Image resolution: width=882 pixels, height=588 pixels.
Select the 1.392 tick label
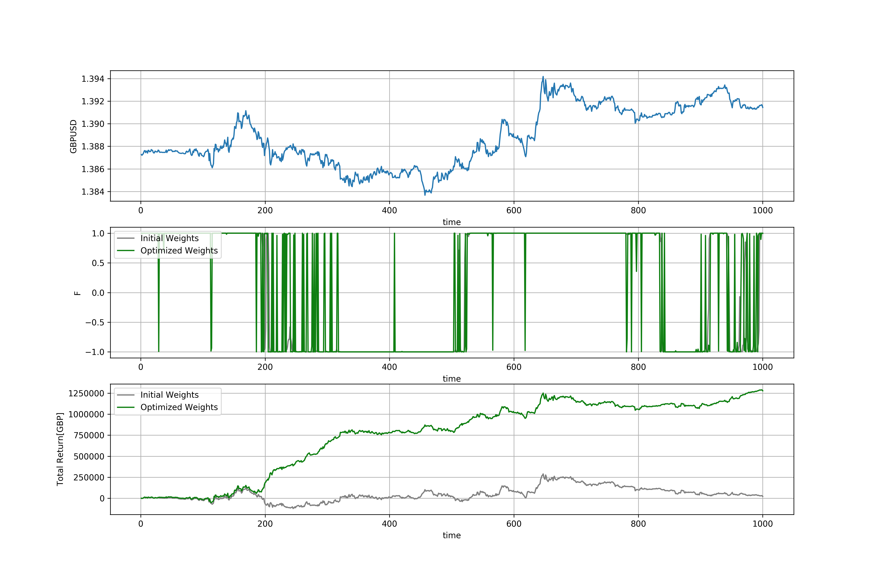coord(93,101)
